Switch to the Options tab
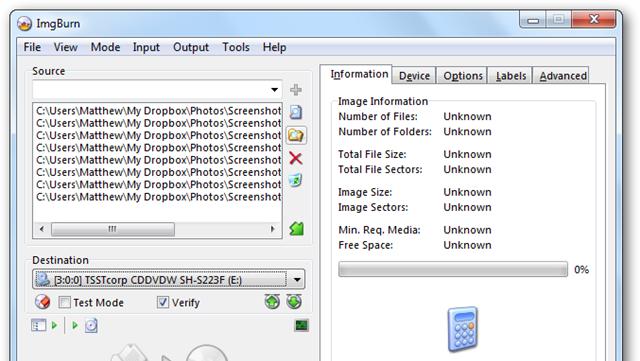The image size is (640, 361). tap(463, 76)
